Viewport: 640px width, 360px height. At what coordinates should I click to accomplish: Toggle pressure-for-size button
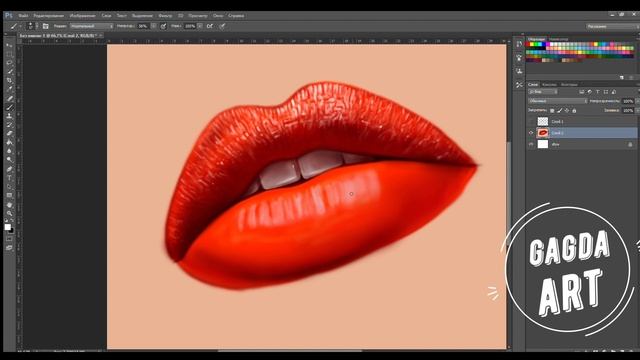tap(222, 26)
